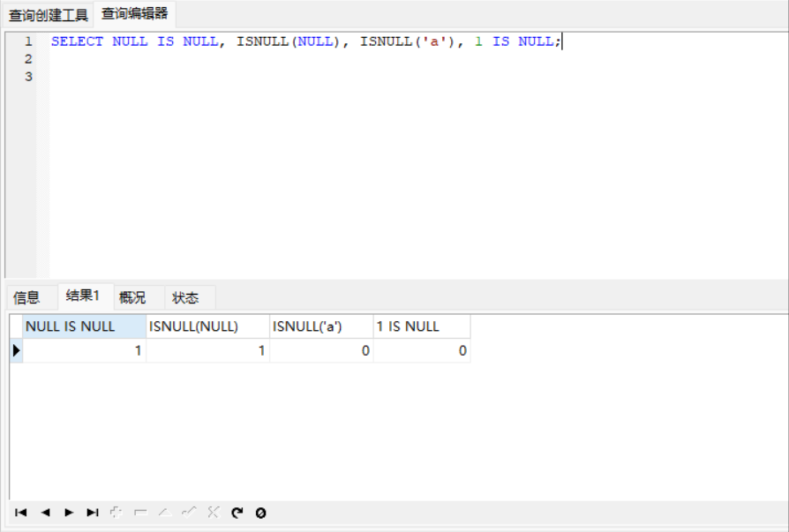Image resolution: width=789 pixels, height=532 pixels.
Task: Click the NULL IS NULL column header
Action: (x=84, y=326)
